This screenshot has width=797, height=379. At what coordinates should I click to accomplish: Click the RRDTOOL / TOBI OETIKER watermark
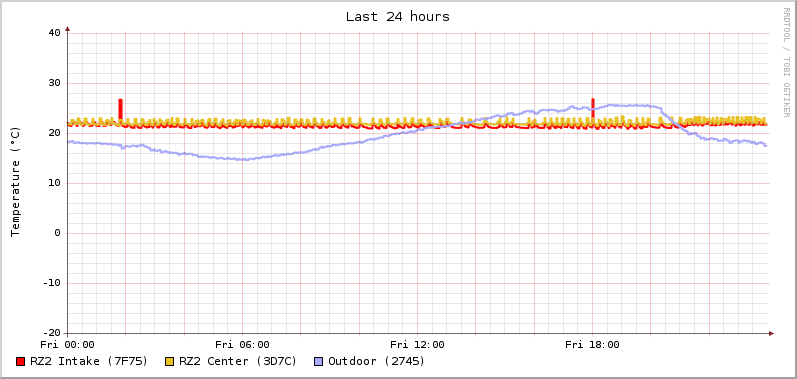coord(786,62)
